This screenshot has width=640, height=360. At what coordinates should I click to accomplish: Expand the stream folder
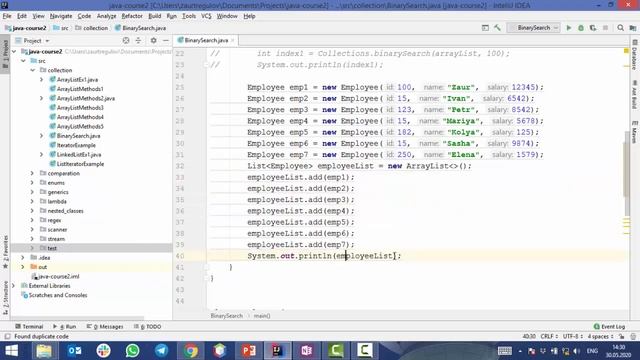coord(33,239)
